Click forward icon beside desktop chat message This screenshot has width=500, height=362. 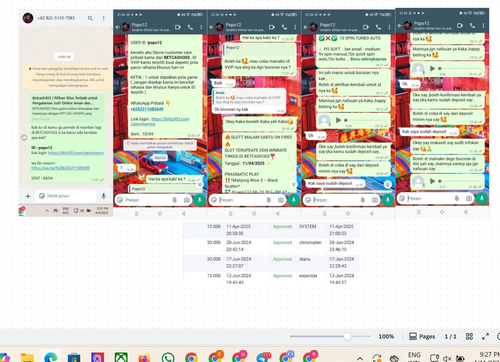tap(24, 137)
